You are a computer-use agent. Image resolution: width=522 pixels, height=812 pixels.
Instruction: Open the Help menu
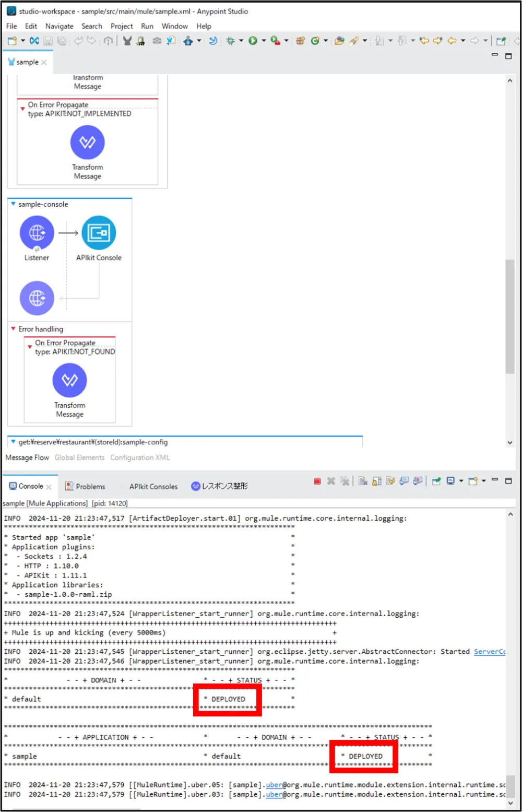(204, 26)
